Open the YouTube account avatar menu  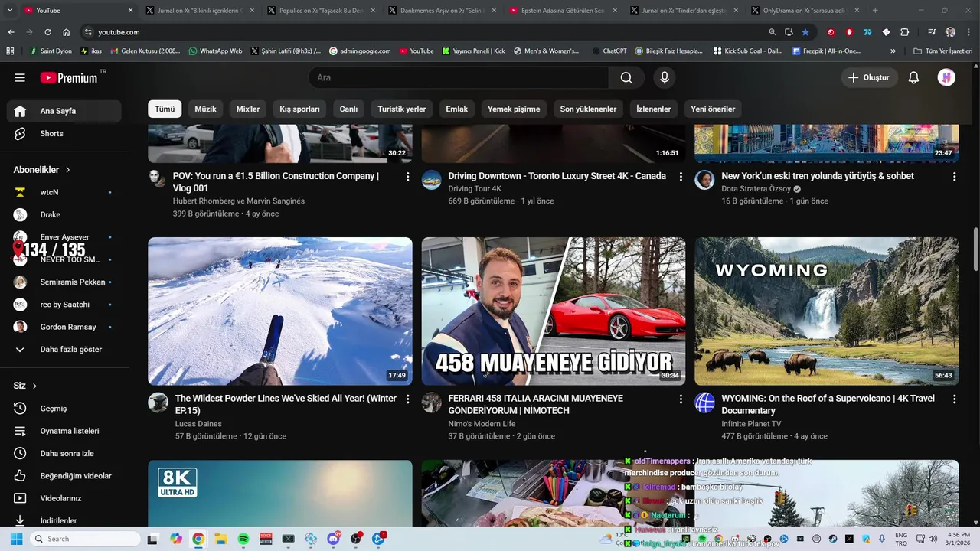click(946, 77)
